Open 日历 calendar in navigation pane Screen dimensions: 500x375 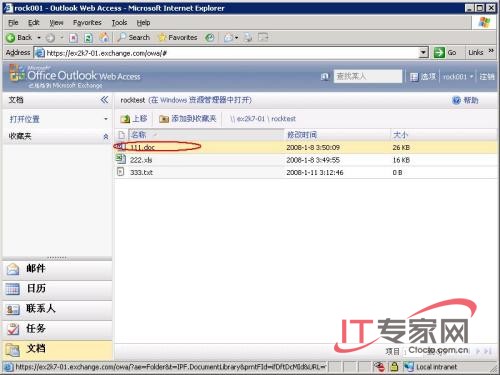(x=57, y=289)
